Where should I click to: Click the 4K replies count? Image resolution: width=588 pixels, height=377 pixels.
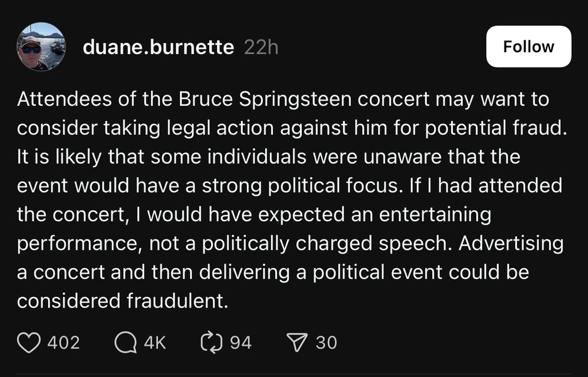click(155, 343)
